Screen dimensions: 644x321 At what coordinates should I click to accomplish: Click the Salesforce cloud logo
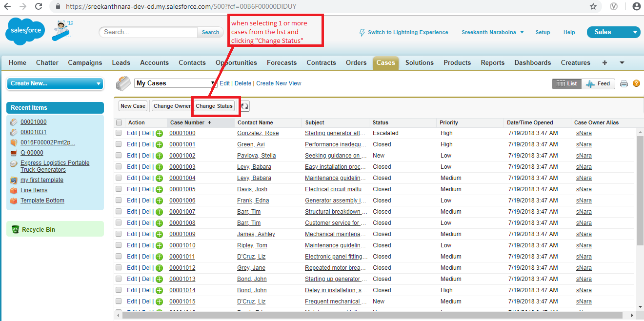pyautogui.click(x=25, y=31)
